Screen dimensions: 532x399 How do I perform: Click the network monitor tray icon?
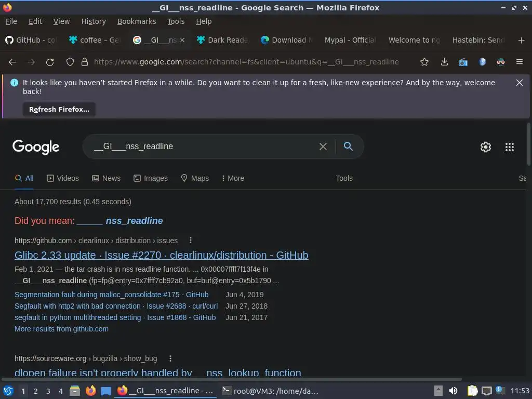pyautogui.click(x=486, y=391)
